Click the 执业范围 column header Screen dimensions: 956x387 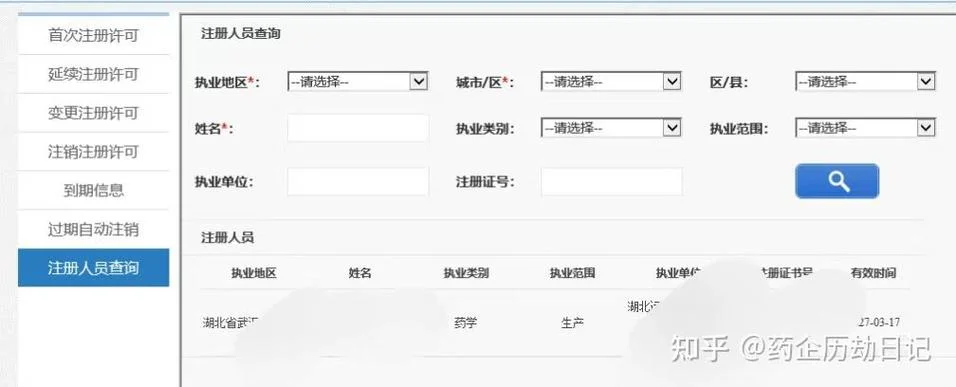click(572, 273)
